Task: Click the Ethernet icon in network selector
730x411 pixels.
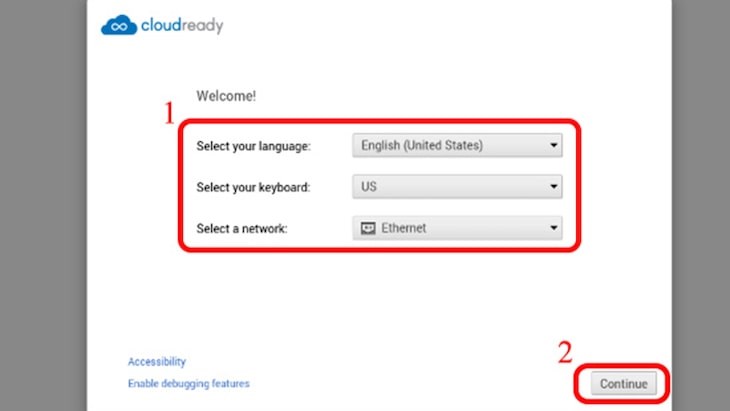Action: (x=368, y=228)
